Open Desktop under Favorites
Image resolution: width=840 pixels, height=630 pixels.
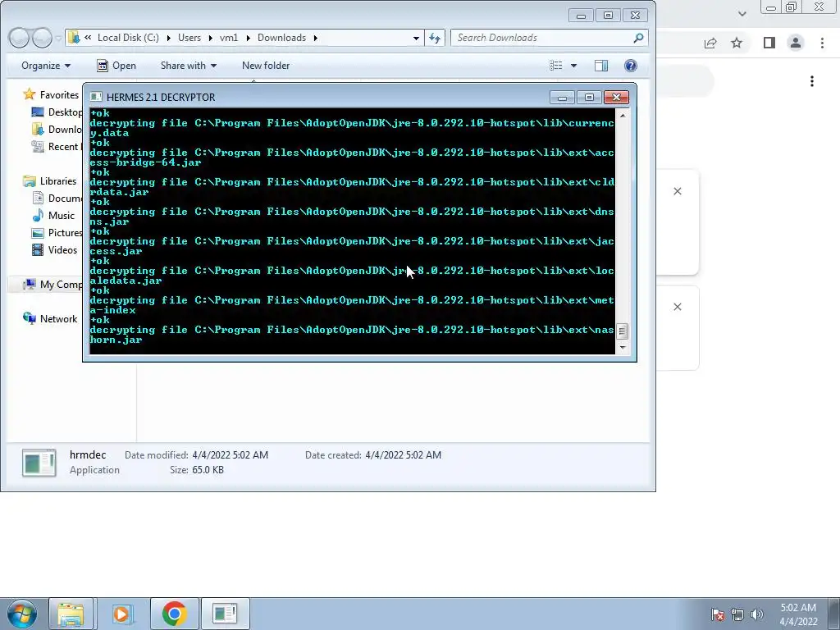[x=57, y=112]
